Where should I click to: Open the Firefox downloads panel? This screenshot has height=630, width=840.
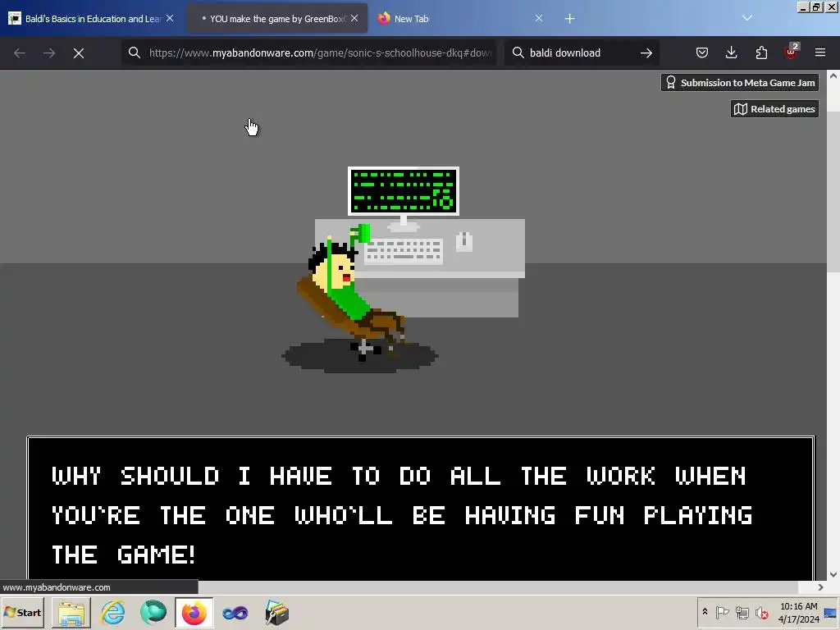(731, 52)
